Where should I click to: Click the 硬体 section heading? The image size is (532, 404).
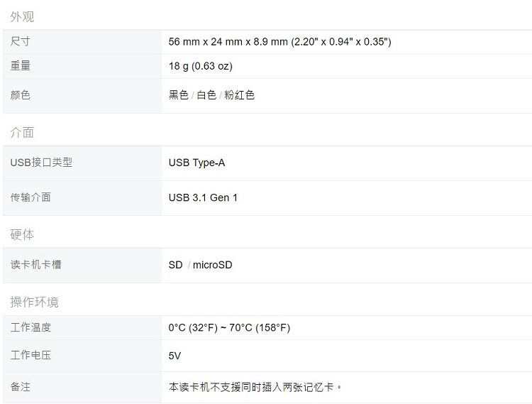point(22,234)
